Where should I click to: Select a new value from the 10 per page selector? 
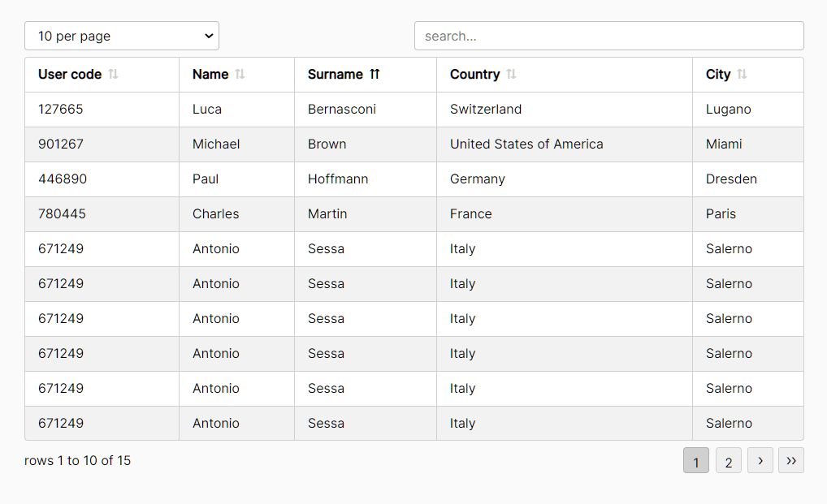[121, 35]
